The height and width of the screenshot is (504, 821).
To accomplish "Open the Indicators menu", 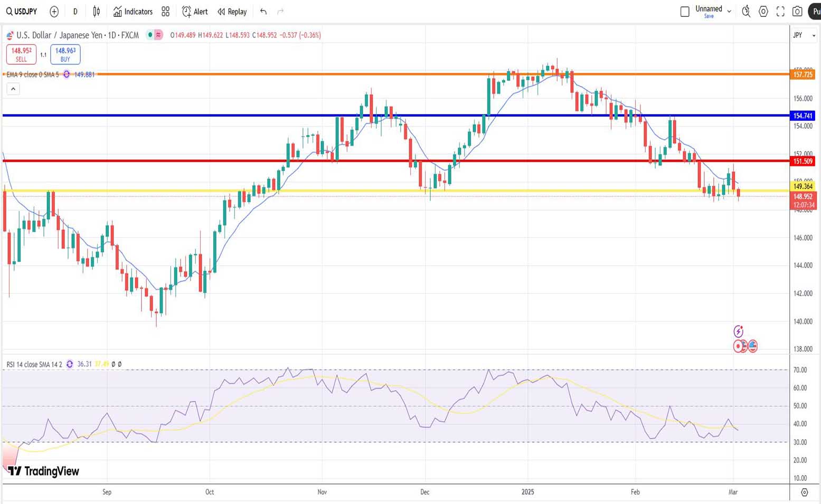I will 133,11.
